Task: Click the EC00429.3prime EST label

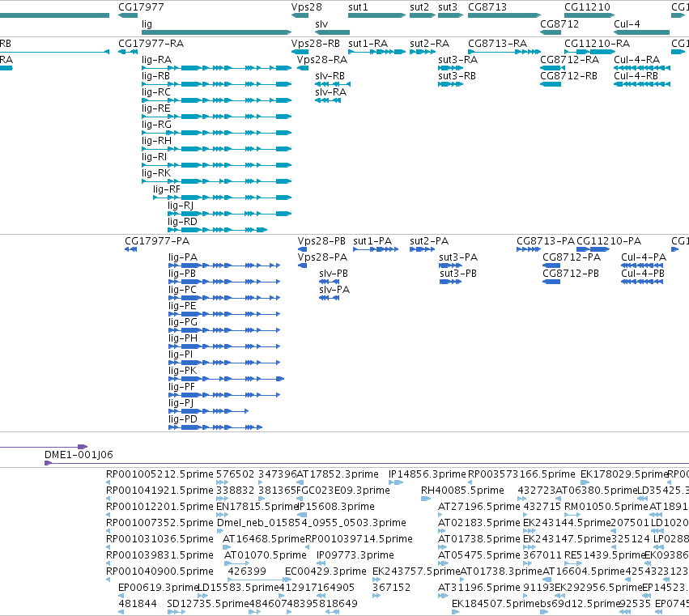Action: pyautogui.click(x=325, y=571)
